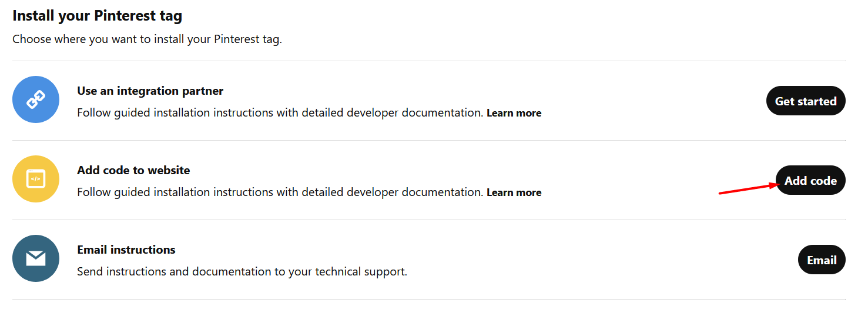Click the Install your Pinterest tag title

click(x=98, y=16)
